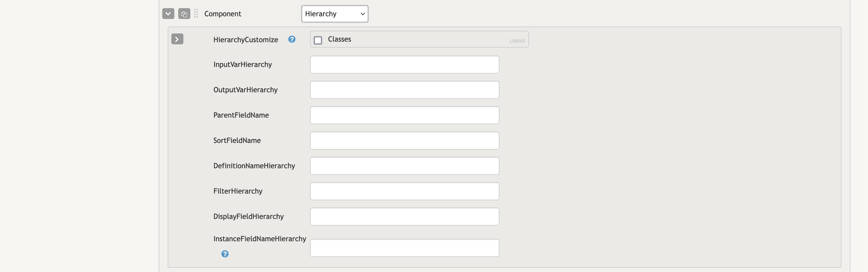The image size is (868, 272).
Task: Click the FilterHierarchy text box
Action: click(x=404, y=191)
